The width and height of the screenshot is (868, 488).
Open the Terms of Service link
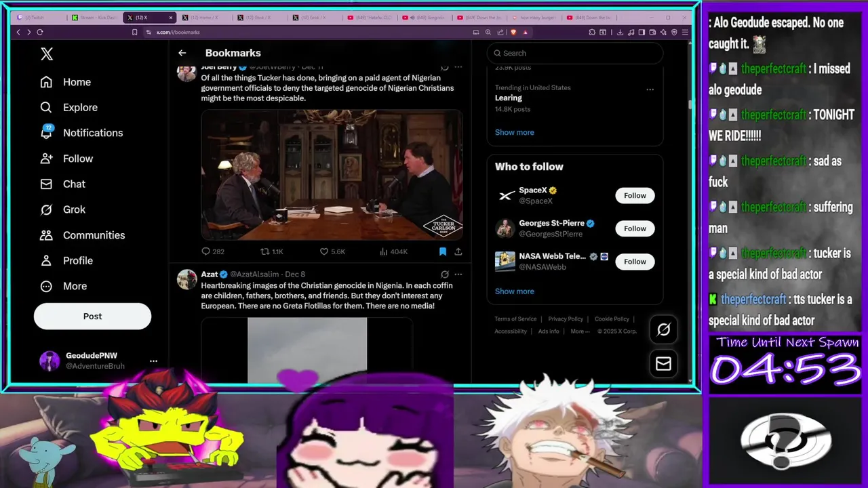coord(515,319)
